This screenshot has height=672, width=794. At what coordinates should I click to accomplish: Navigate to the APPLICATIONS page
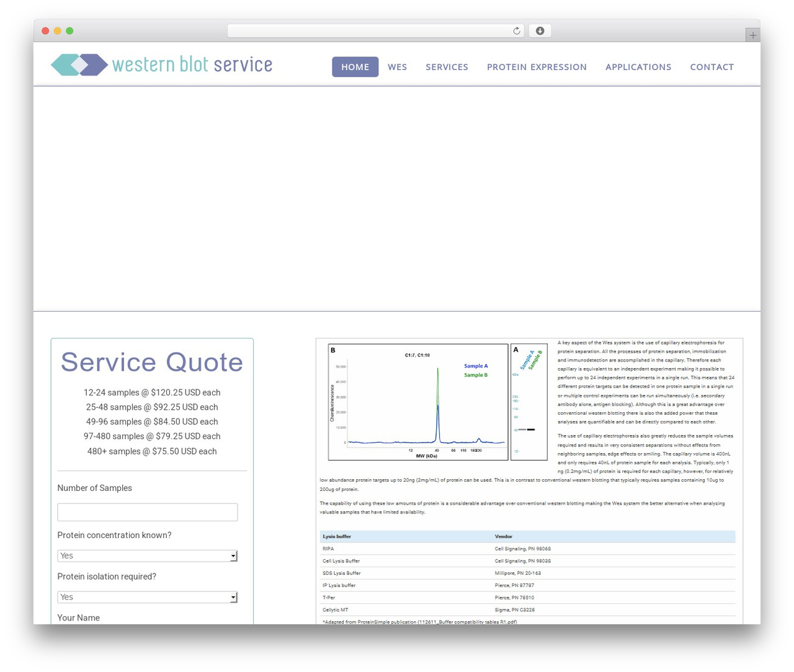(x=638, y=67)
